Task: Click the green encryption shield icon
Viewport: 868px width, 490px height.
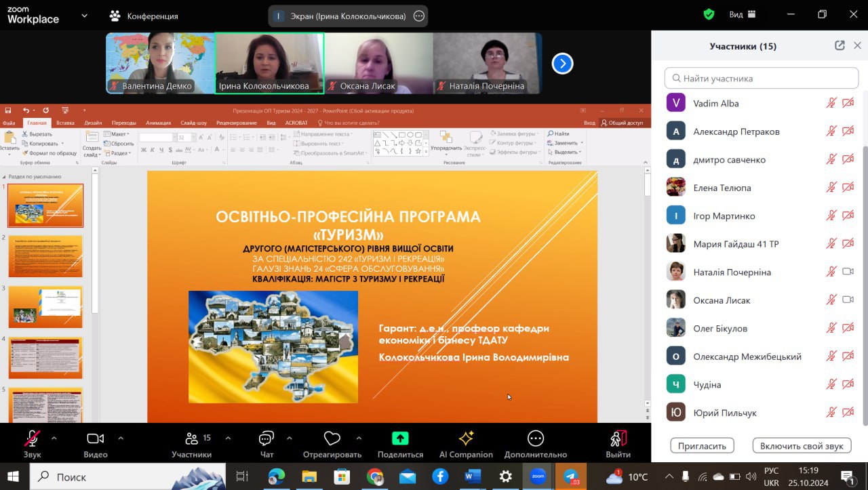Action: click(x=709, y=14)
